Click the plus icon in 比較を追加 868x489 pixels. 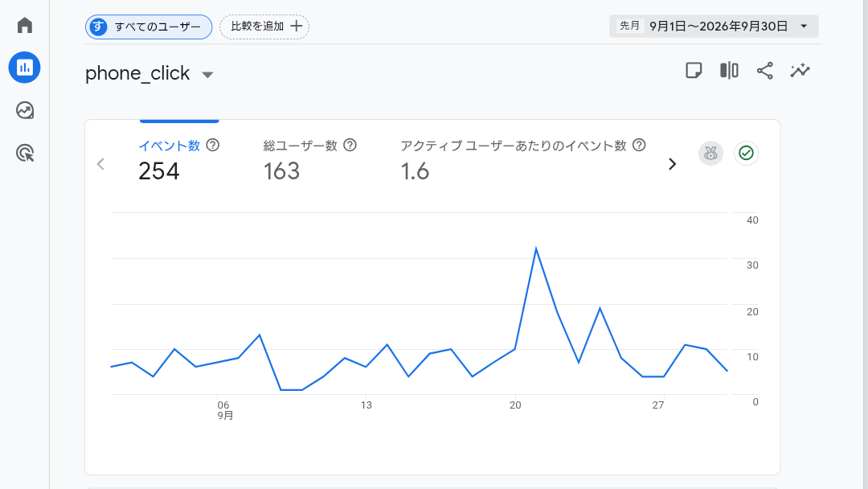click(296, 26)
